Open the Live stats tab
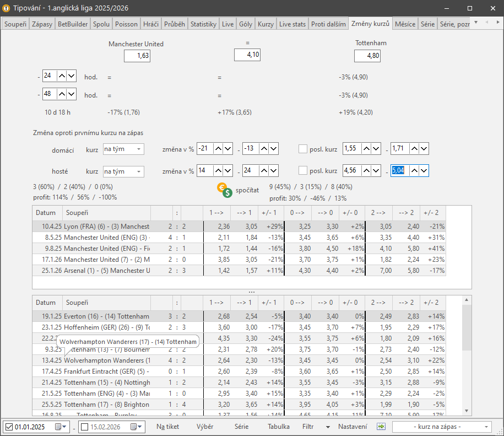The height and width of the screenshot is (436, 504). pyautogui.click(x=292, y=24)
